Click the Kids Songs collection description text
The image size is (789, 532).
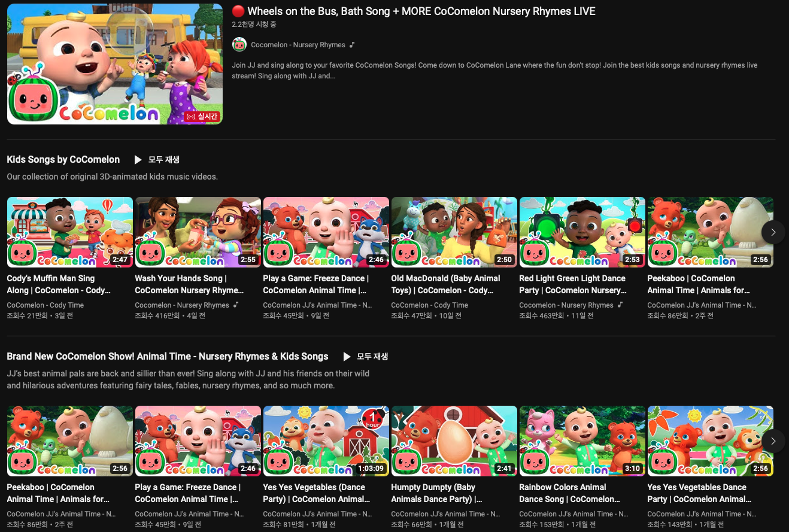pos(113,177)
